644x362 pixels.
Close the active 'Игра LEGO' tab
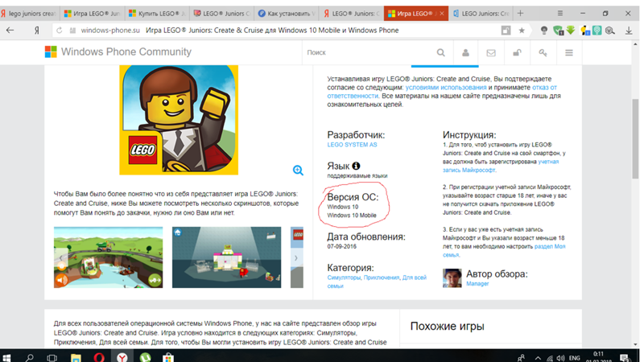click(x=441, y=14)
